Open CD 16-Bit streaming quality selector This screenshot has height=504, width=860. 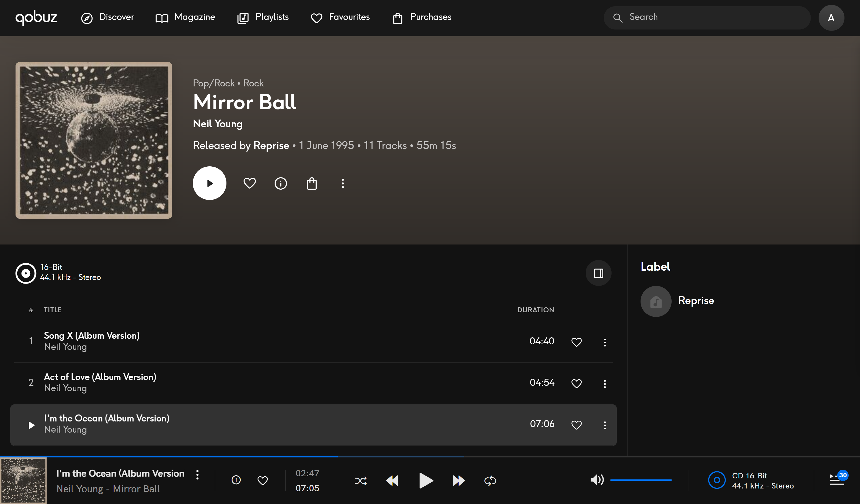pyautogui.click(x=751, y=480)
